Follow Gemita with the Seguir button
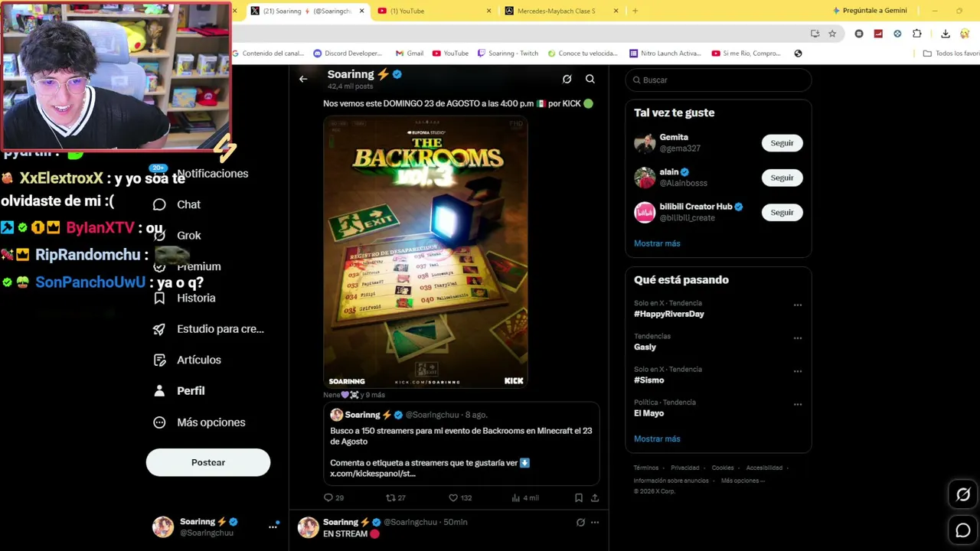Screen dimensions: 980x551 [x=782, y=143]
